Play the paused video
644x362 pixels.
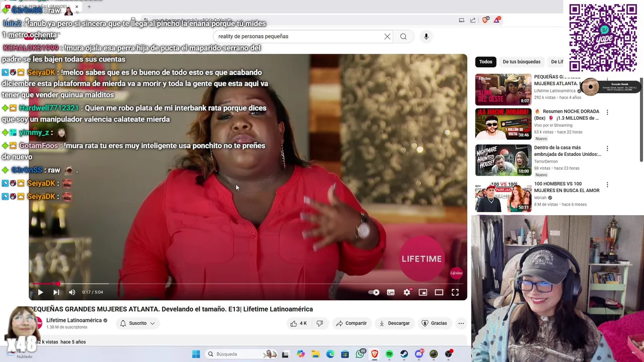click(x=40, y=292)
